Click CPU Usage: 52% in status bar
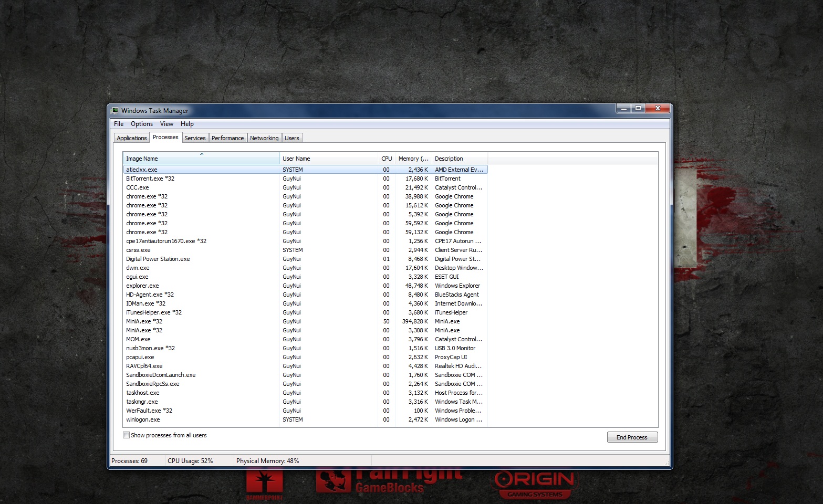The height and width of the screenshot is (504, 823). (x=190, y=461)
